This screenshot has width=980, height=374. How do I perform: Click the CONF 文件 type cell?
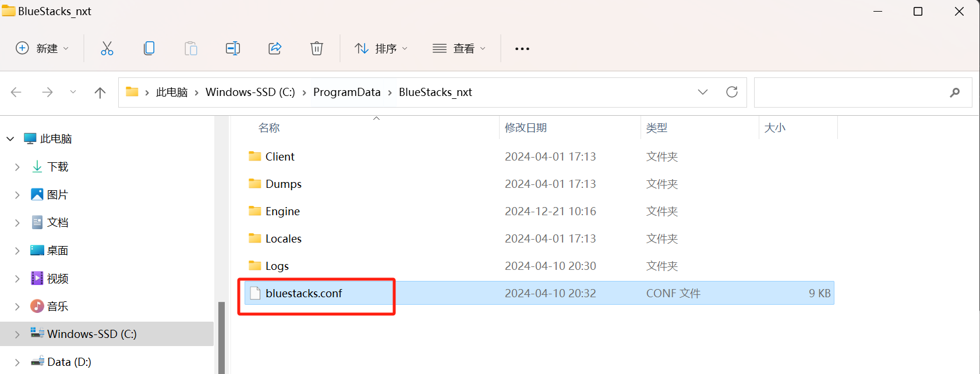673,293
